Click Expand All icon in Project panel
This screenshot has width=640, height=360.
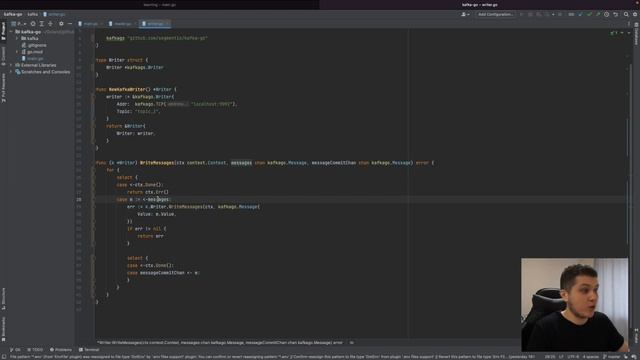42,24
